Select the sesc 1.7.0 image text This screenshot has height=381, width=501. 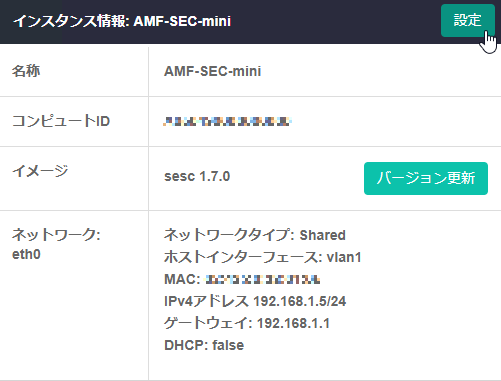click(197, 176)
